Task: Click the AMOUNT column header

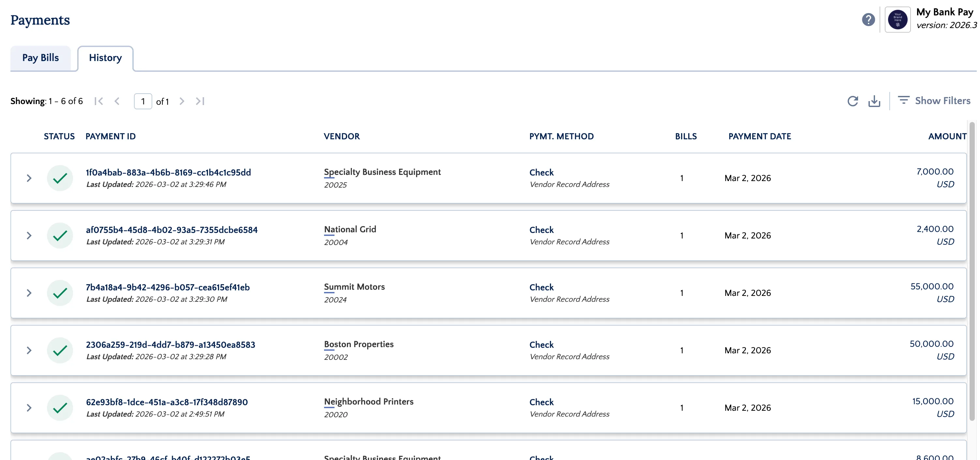Action: point(947,136)
